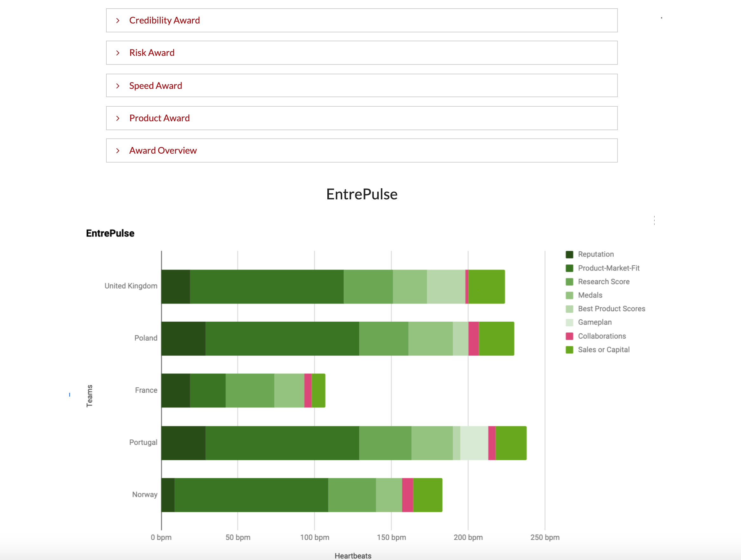The height and width of the screenshot is (560, 741).
Task: Click the large EntrePulse section heading
Action: (x=362, y=194)
